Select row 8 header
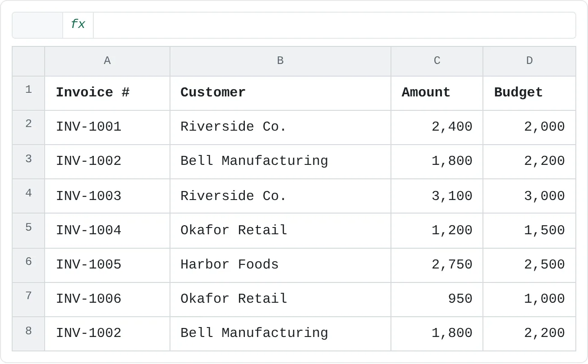 tap(28, 334)
